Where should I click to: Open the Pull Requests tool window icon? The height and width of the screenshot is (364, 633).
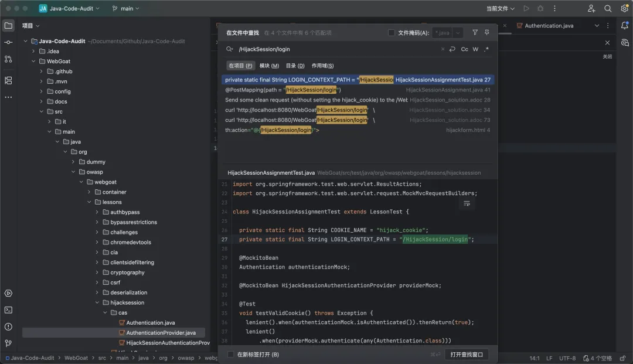click(8, 59)
